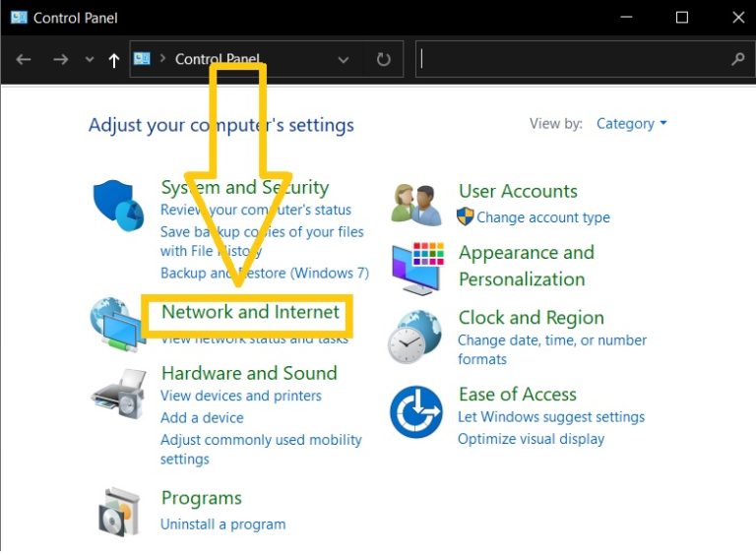Refresh the Control Panel address bar

click(x=383, y=59)
